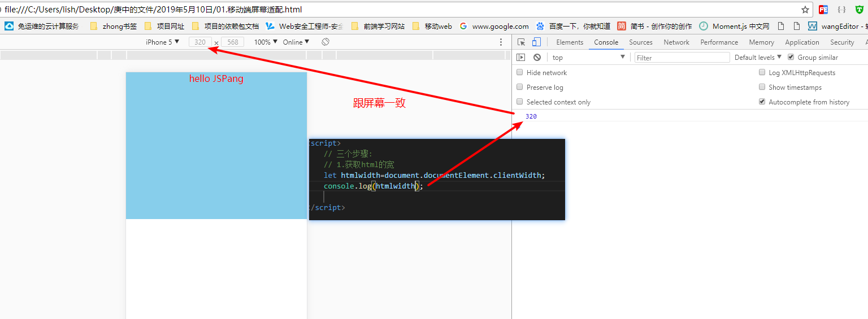
Task: Enable Show timestamps checkbox
Action: 762,87
